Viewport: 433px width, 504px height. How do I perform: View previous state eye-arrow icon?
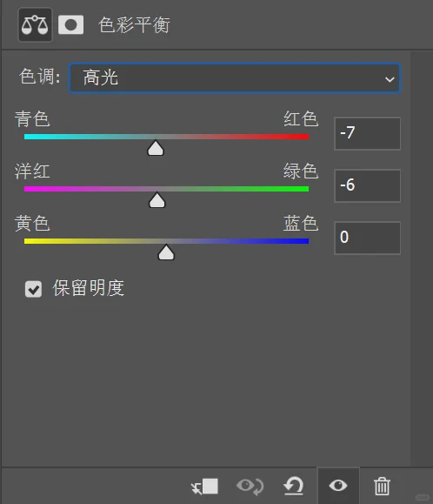click(x=250, y=486)
